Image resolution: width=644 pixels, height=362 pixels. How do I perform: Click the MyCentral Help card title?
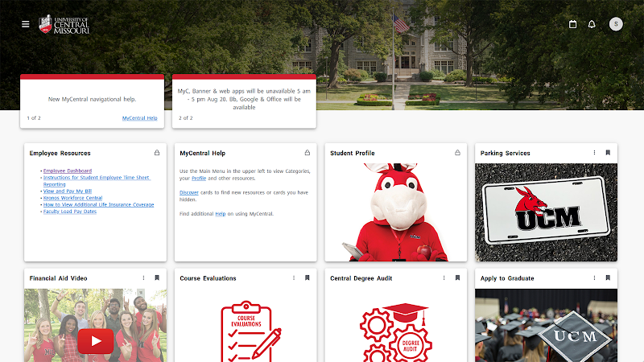pyautogui.click(x=203, y=153)
